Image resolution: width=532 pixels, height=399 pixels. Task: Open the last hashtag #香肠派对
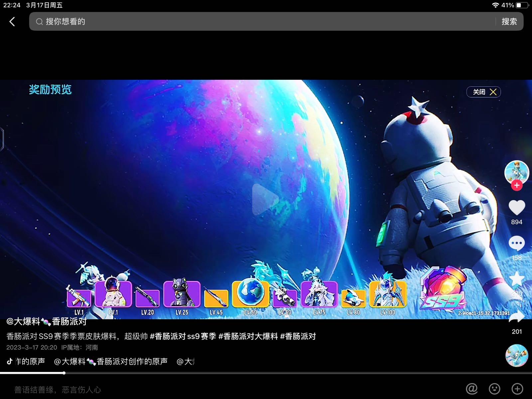click(x=298, y=336)
